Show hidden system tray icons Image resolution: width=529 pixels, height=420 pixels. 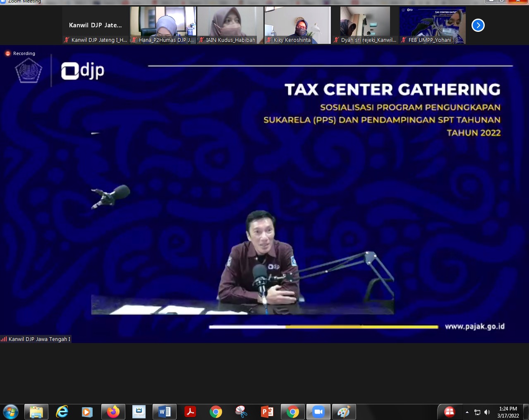(467, 412)
